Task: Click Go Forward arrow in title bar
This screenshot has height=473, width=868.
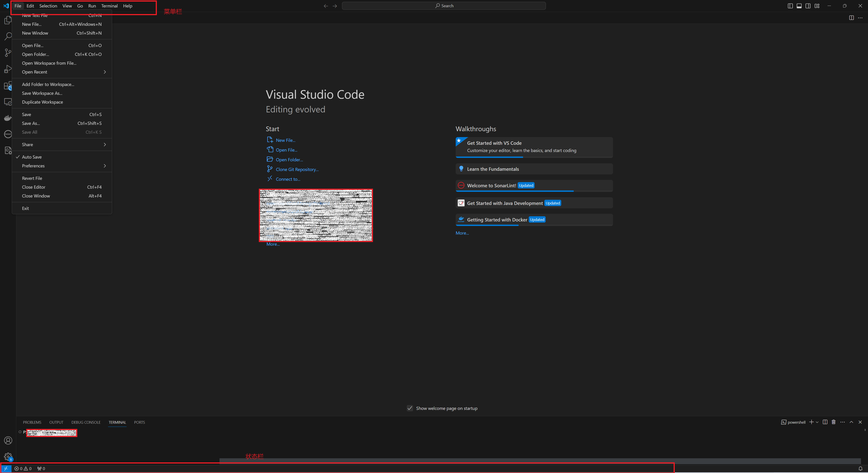Action: (335, 6)
